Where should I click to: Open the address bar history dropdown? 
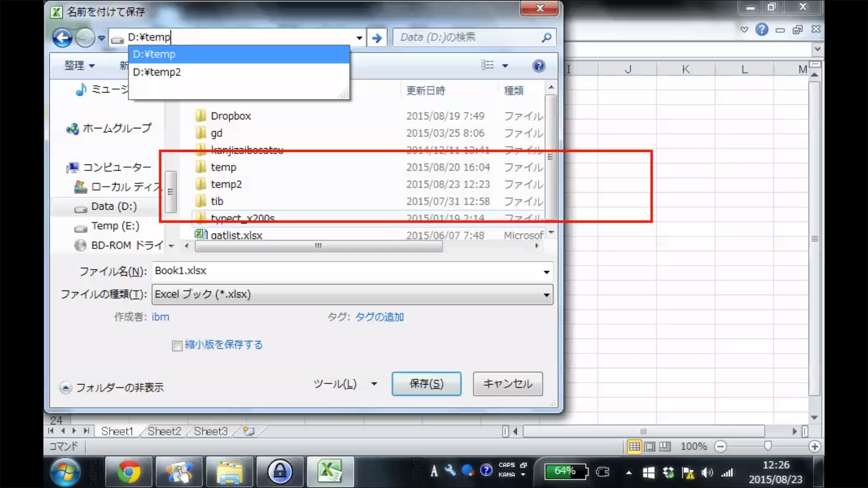(359, 38)
